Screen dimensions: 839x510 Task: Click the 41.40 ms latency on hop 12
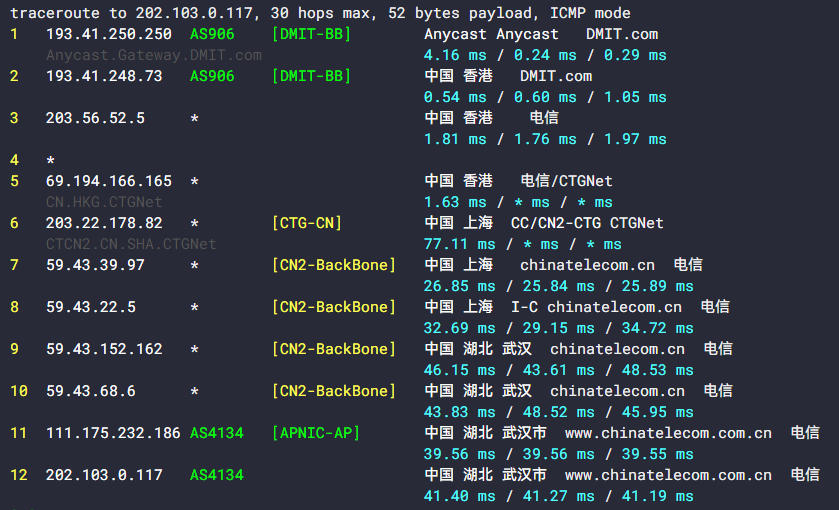pyautogui.click(x=459, y=496)
